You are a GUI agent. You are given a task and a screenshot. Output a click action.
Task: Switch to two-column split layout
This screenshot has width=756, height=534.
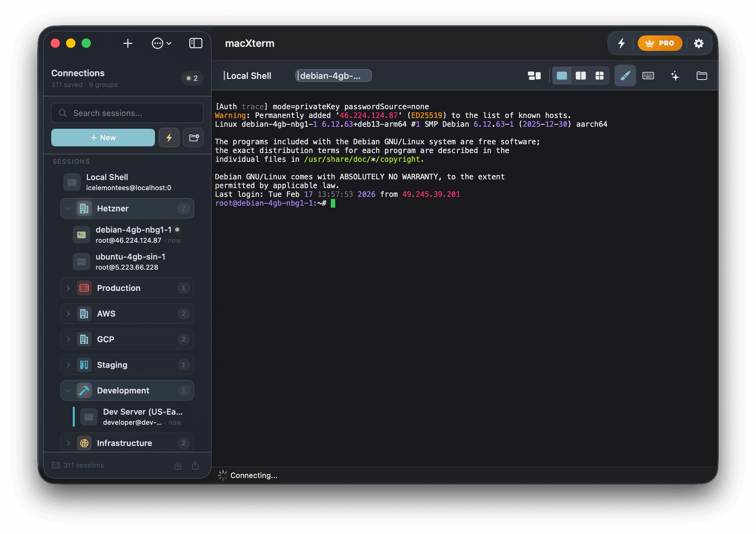(580, 76)
